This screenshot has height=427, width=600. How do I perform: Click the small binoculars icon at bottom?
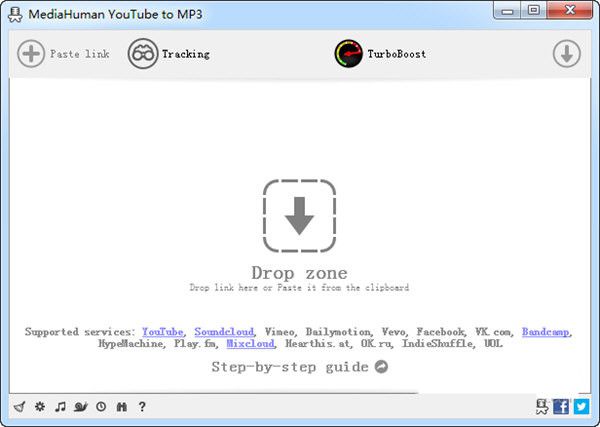pyautogui.click(x=121, y=406)
